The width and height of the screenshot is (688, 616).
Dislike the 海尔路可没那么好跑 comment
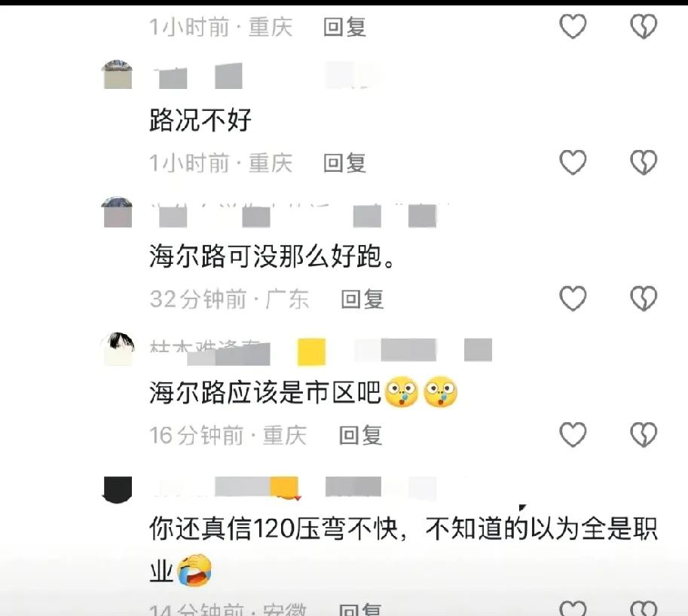(x=644, y=298)
